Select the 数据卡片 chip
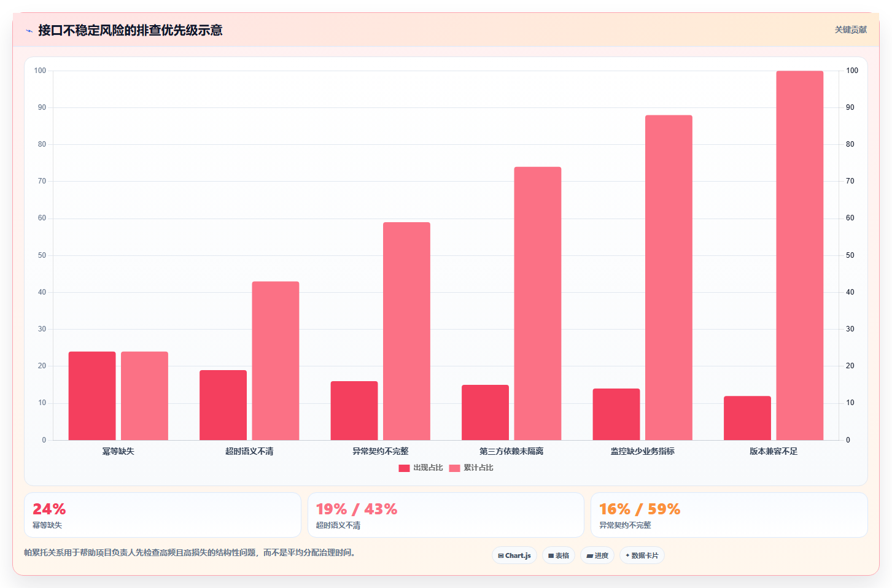Image resolution: width=892 pixels, height=588 pixels. (x=642, y=555)
